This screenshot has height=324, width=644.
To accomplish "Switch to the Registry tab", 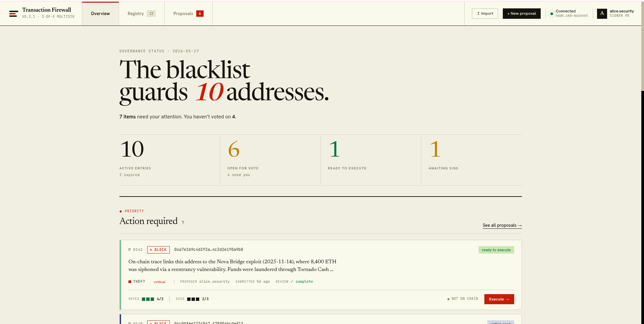I will pyautogui.click(x=142, y=13).
